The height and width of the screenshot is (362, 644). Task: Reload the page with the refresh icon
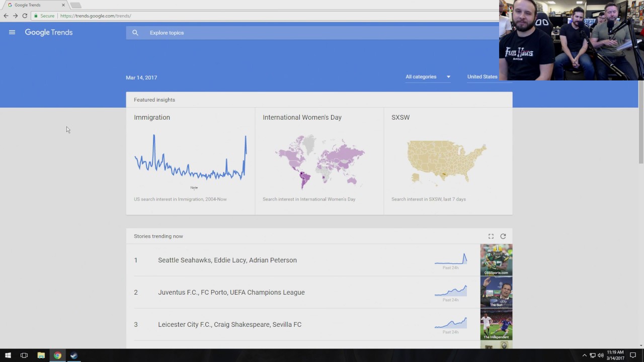[x=25, y=16]
